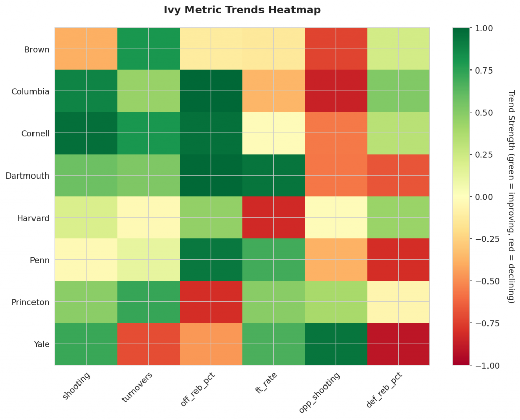Click the Yale opp_shooting heatmap cell

click(x=336, y=344)
